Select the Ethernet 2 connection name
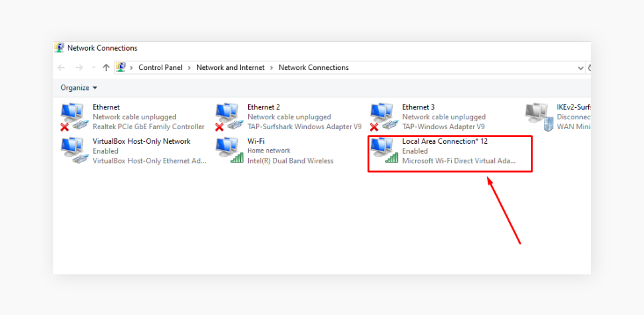The width and height of the screenshot is (644, 315). [263, 107]
